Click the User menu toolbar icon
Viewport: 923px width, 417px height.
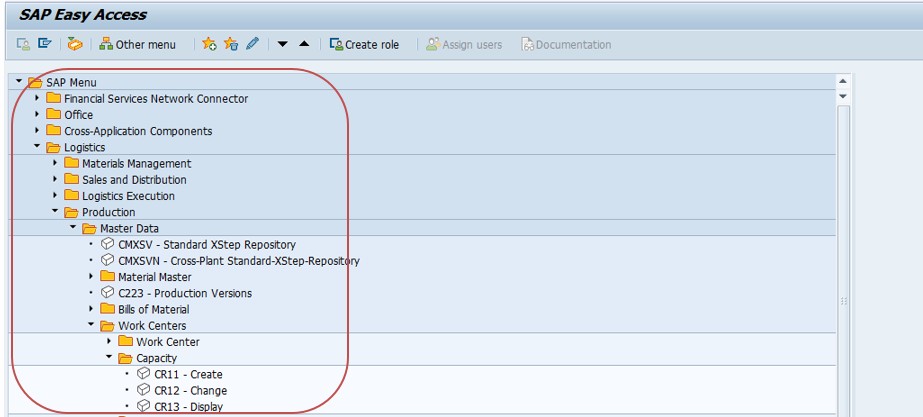(x=23, y=44)
